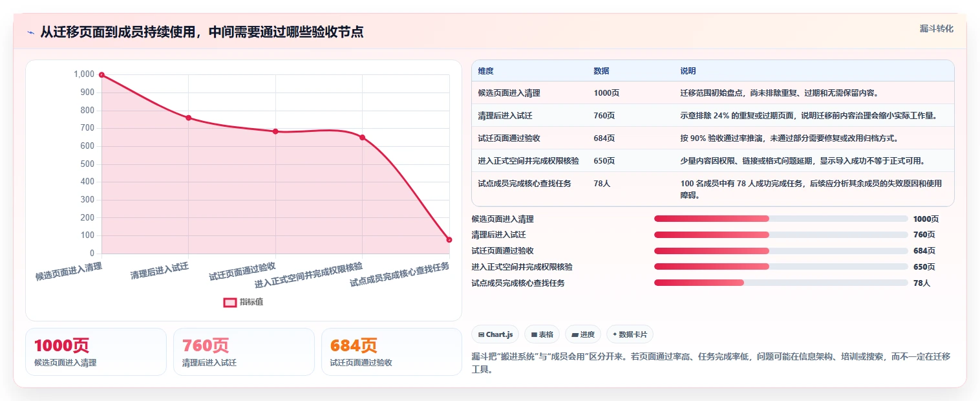Image resolution: width=980 pixels, height=401 pixels.
Task: Click progress bar showing 650页
Action: click(781, 266)
